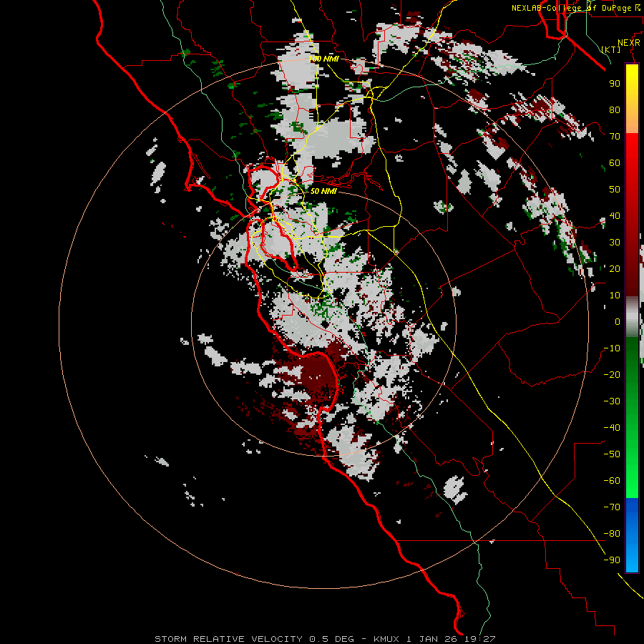The width and height of the screenshot is (644, 644).
Task: Click the bright red segment of the color bar
Action: coord(632,156)
